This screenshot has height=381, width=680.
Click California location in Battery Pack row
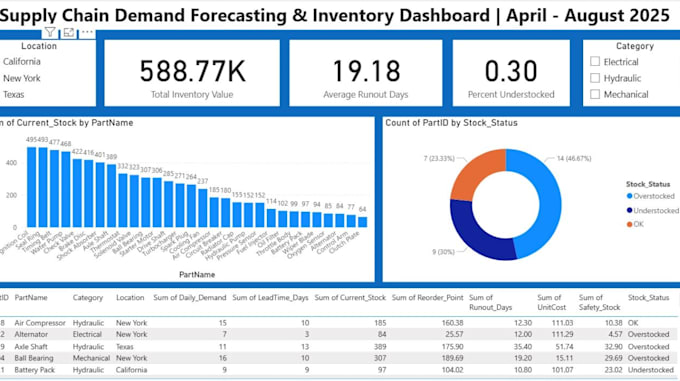131,370
